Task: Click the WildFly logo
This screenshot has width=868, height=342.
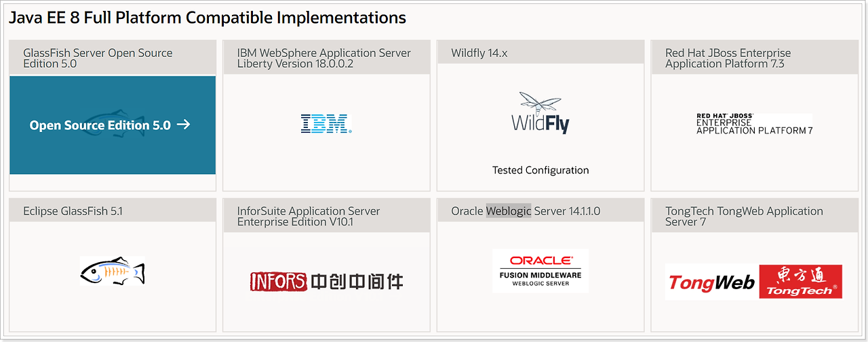Action: point(540,113)
